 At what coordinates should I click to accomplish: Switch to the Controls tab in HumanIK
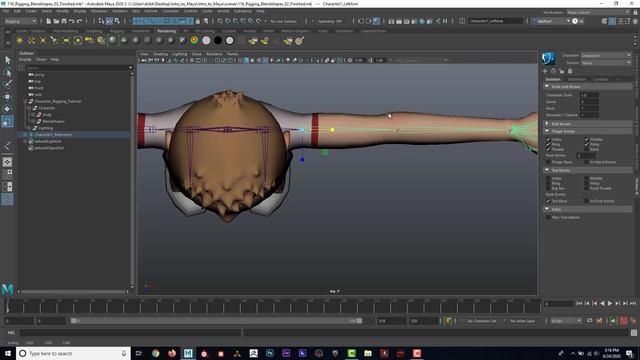click(x=600, y=79)
